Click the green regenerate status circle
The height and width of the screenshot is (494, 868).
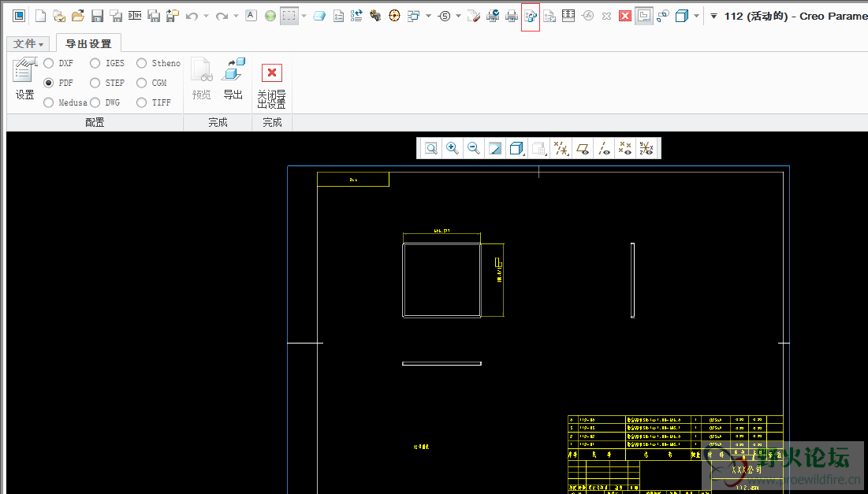pyautogui.click(x=270, y=16)
